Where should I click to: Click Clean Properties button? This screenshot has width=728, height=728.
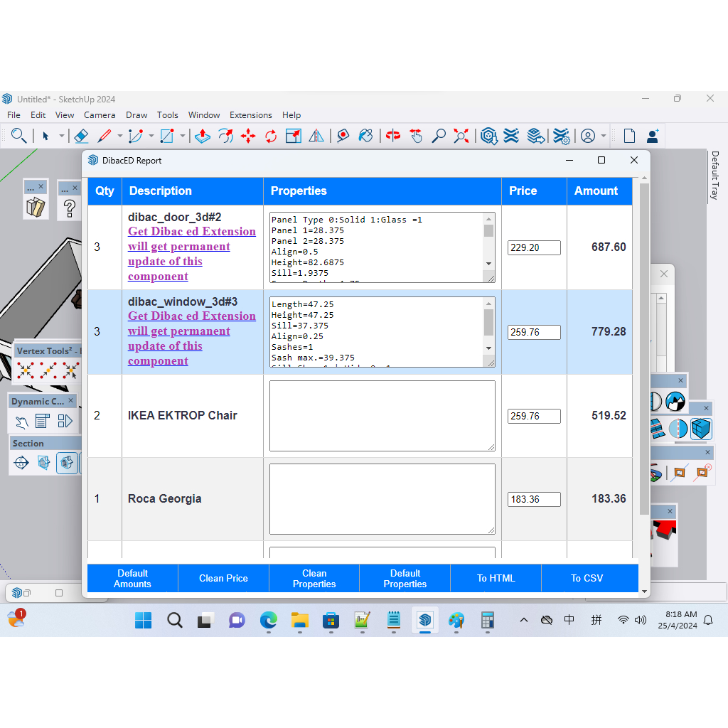click(x=314, y=578)
